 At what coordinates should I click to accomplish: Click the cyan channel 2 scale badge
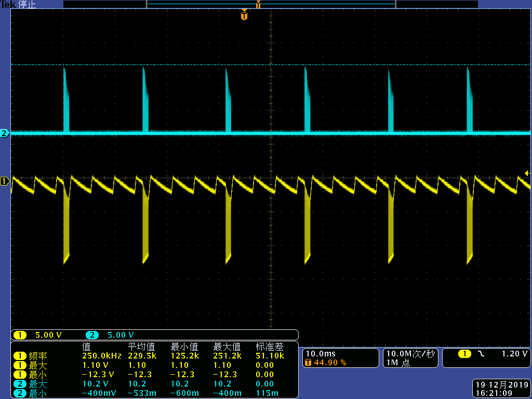[x=92, y=335]
